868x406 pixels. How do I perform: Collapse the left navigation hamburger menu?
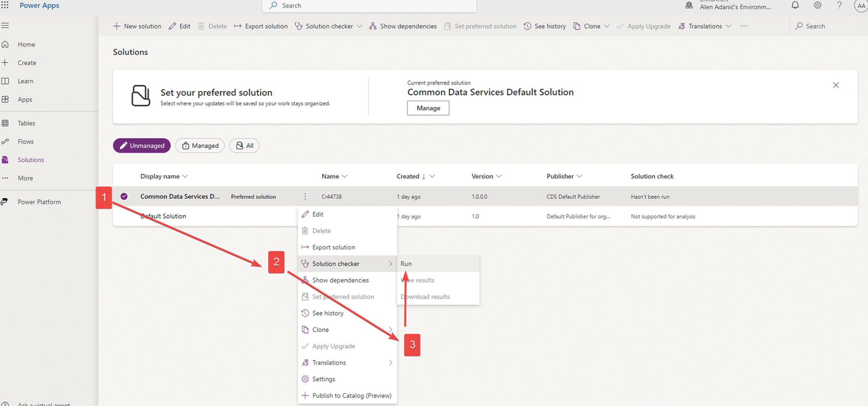pyautogui.click(x=5, y=26)
